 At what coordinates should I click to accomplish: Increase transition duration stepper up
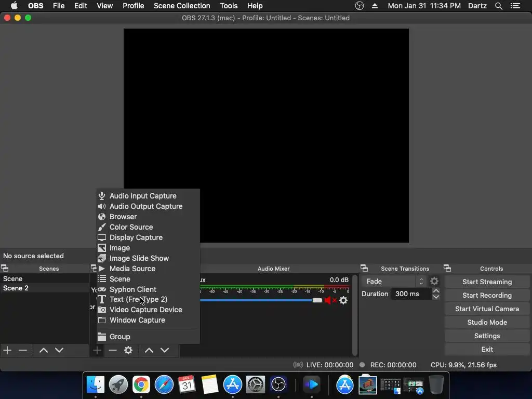click(436, 291)
